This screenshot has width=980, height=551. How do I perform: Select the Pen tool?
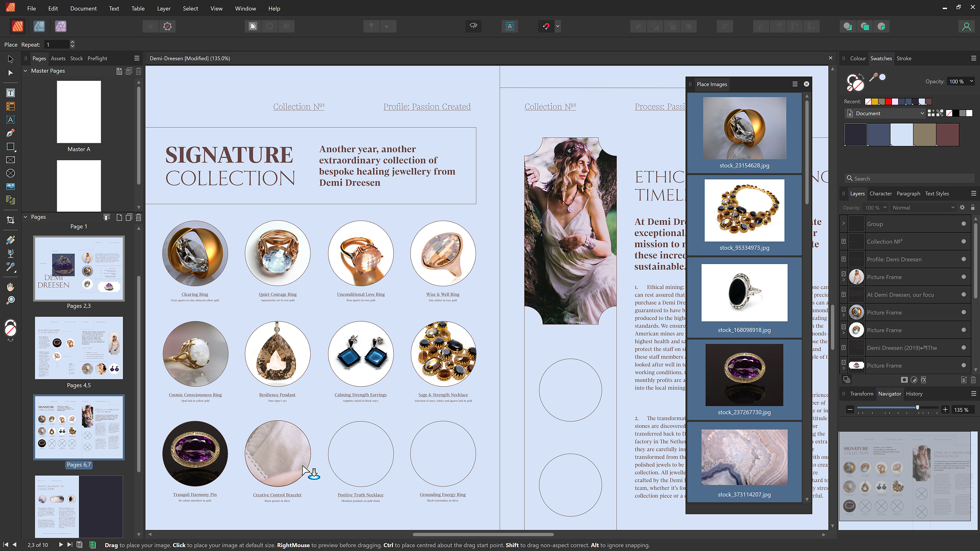click(x=10, y=133)
